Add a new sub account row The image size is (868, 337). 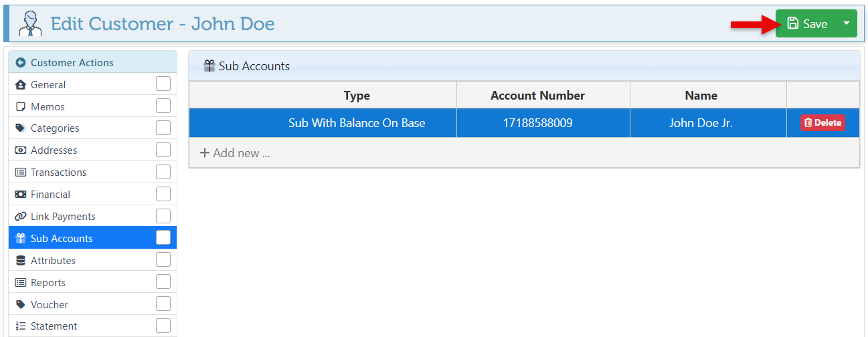click(x=235, y=153)
